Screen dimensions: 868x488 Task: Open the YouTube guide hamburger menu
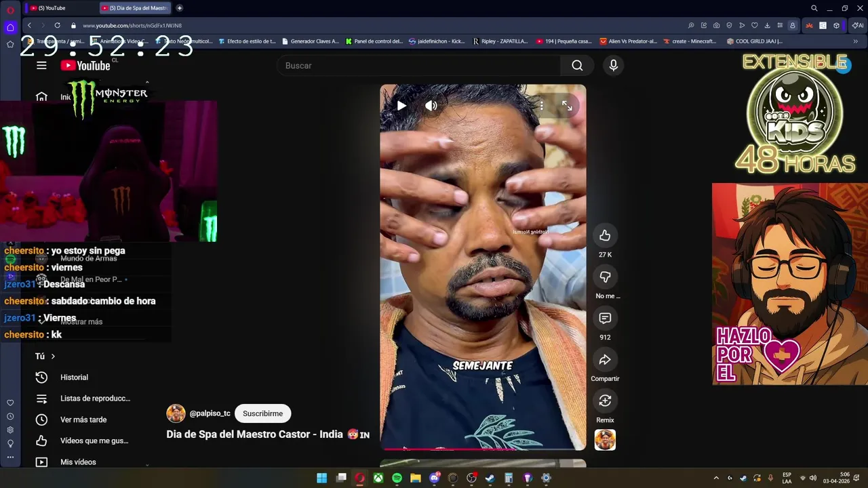tap(41, 65)
